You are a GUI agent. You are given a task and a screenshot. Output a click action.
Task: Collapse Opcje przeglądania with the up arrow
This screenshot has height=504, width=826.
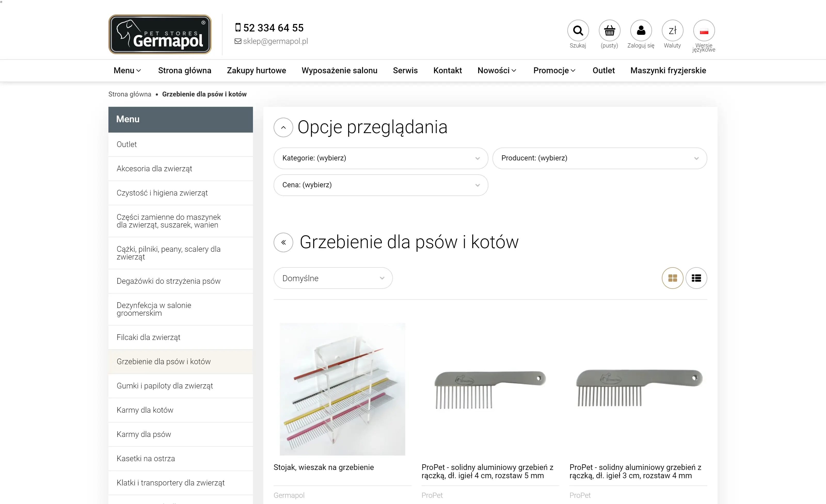pyautogui.click(x=283, y=127)
